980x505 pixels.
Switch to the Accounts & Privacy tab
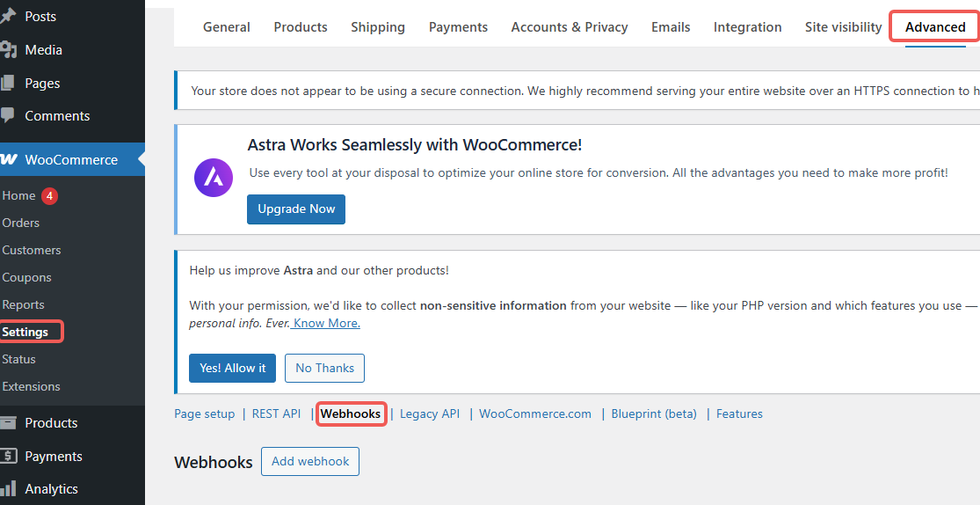(x=570, y=27)
